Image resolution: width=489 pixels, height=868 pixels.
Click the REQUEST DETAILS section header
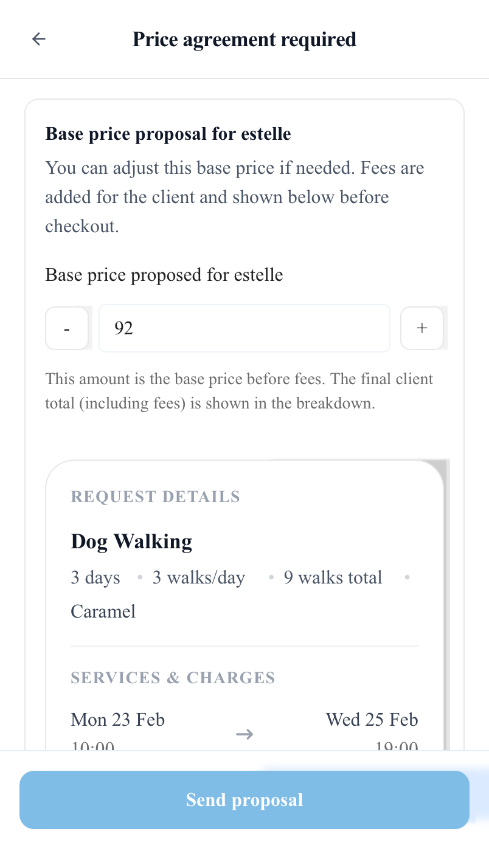[155, 496]
